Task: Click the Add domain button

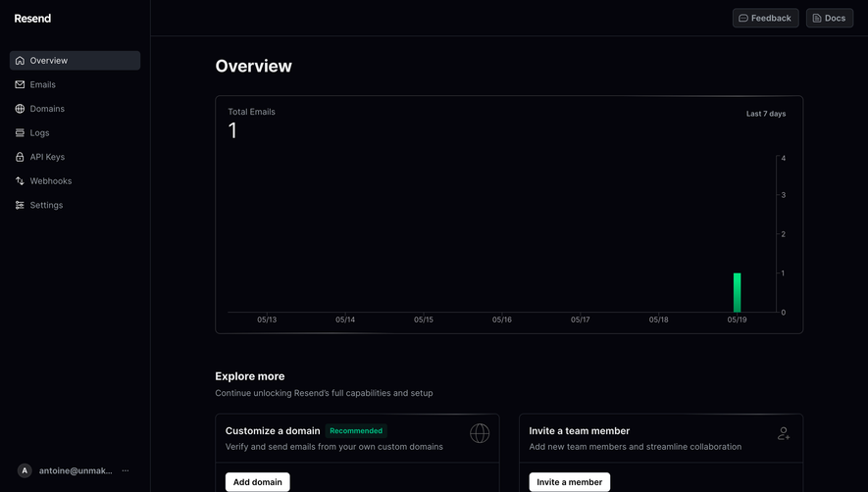Action: (257, 482)
